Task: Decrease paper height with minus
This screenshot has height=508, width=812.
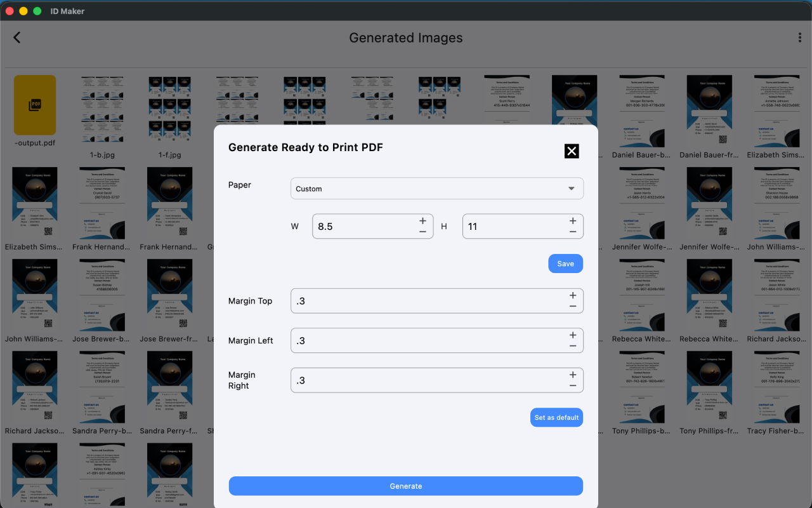Action: (x=573, y=232)
